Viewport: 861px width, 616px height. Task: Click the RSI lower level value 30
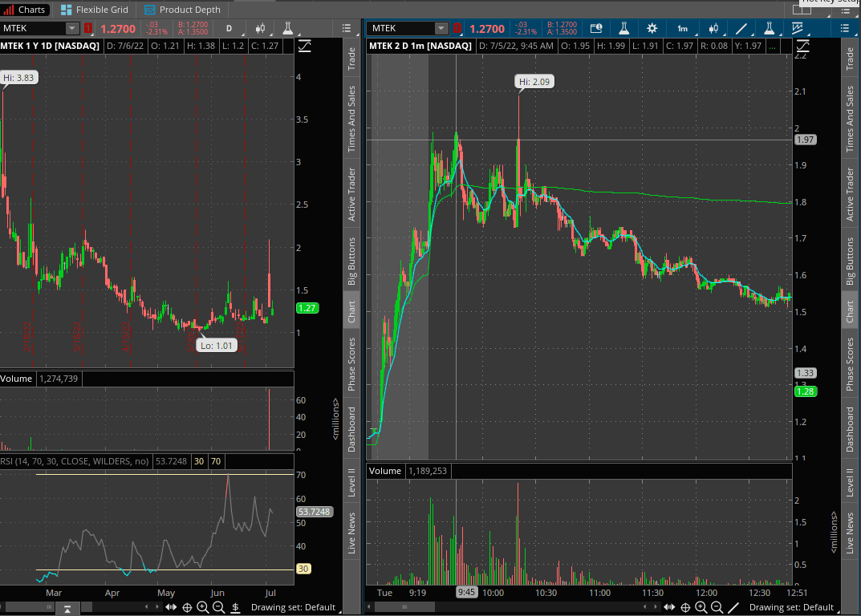pos(199,461)
